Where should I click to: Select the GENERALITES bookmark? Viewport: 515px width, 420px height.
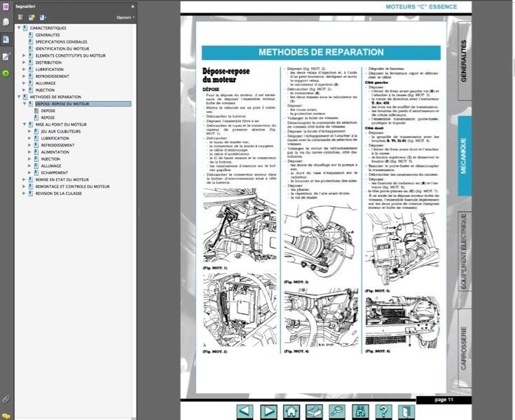coord(48,35)
